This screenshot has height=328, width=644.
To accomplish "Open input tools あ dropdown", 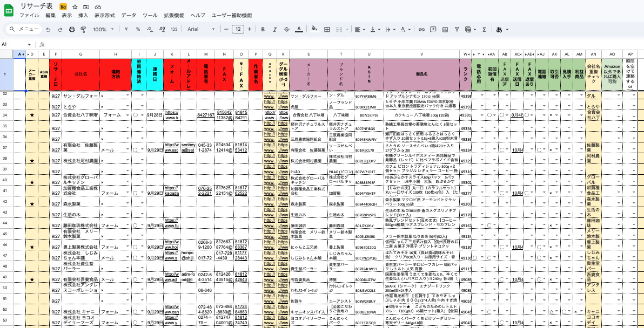I will click(502, 30).
